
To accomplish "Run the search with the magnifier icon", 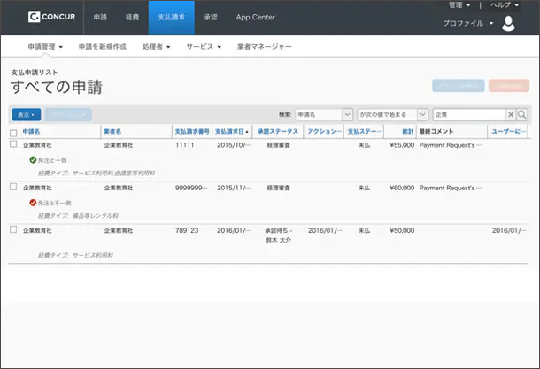I will tap(522, 114).
